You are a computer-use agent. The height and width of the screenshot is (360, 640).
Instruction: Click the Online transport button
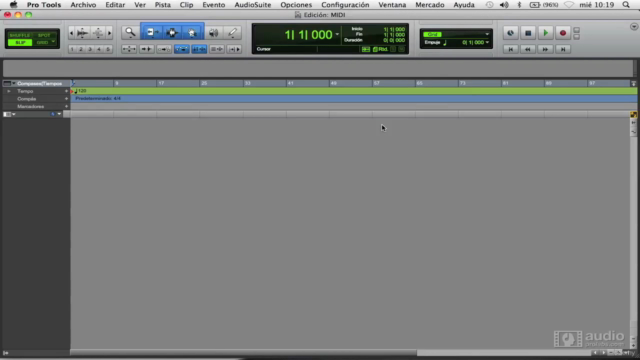point(511,33)
